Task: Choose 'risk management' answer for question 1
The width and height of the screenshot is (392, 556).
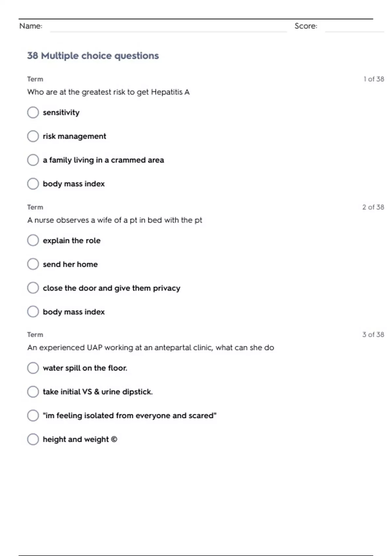Action: [33, 136]
